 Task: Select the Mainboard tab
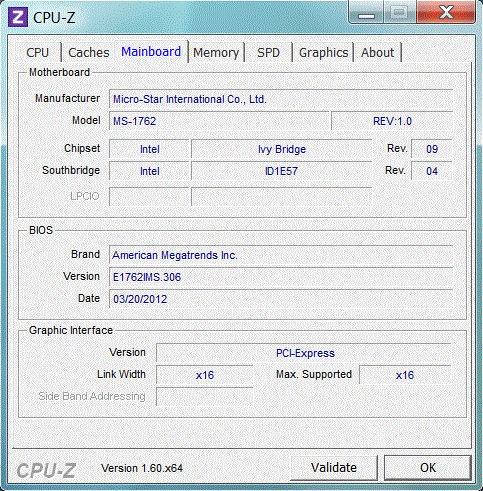pyautogui.click(x=151, y=52)
